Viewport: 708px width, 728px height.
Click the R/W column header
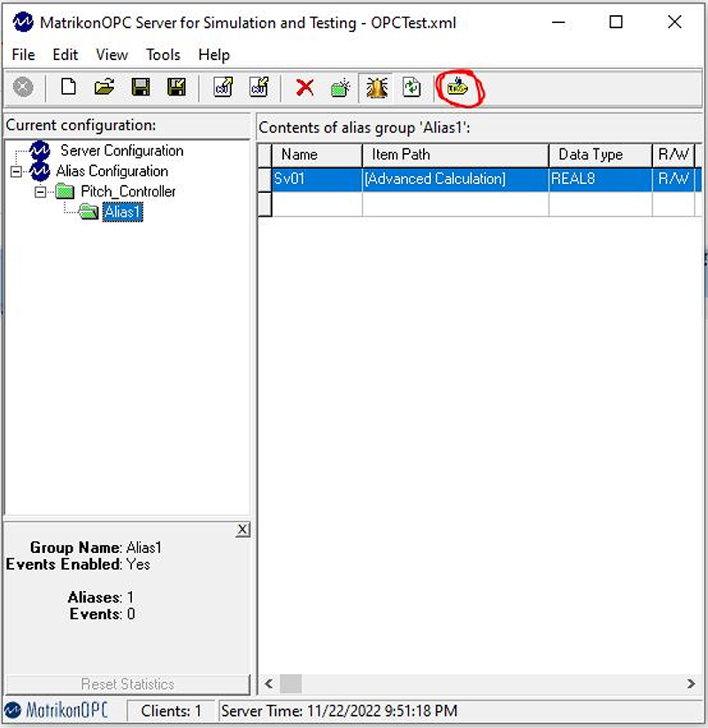pos(673,155)
